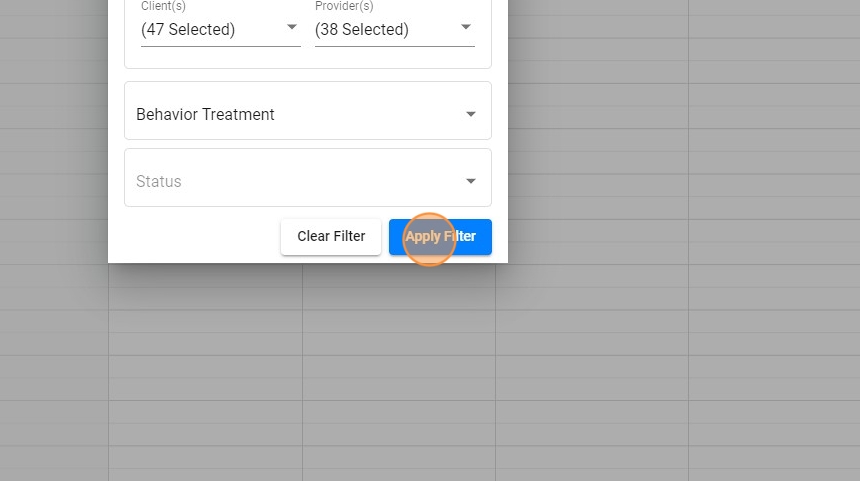
Task: Click the "Behavior Treatment" selected value text
Action: pos(205,114)
